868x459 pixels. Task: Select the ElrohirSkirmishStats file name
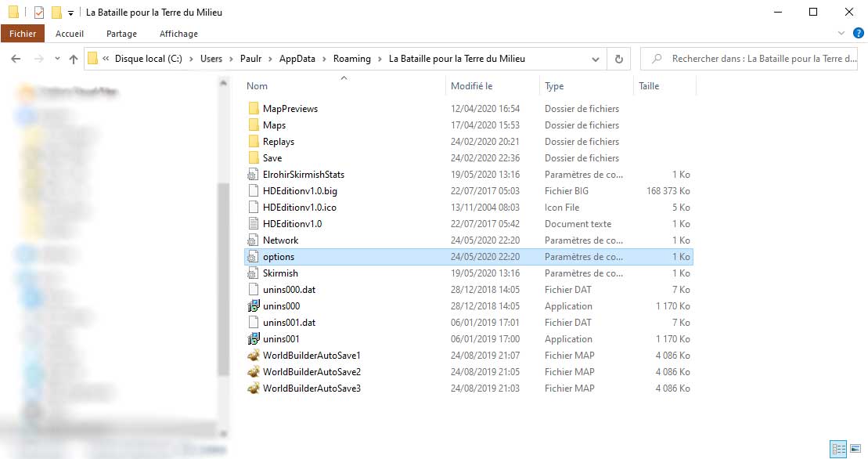pyautogui.click(x=304, y=175)
